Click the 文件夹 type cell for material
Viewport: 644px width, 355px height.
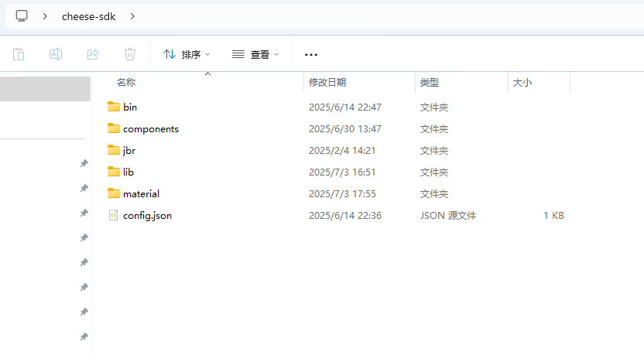[x=433, y=193]
